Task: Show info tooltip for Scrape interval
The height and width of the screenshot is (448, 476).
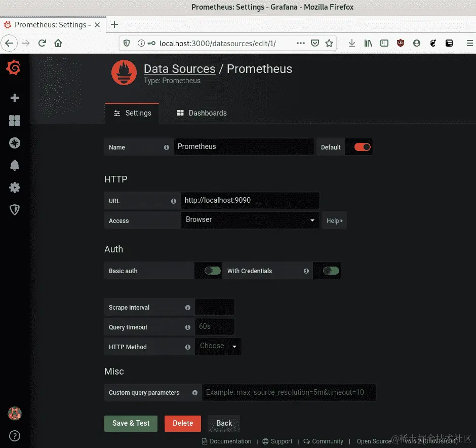Action: pos(188,308)
